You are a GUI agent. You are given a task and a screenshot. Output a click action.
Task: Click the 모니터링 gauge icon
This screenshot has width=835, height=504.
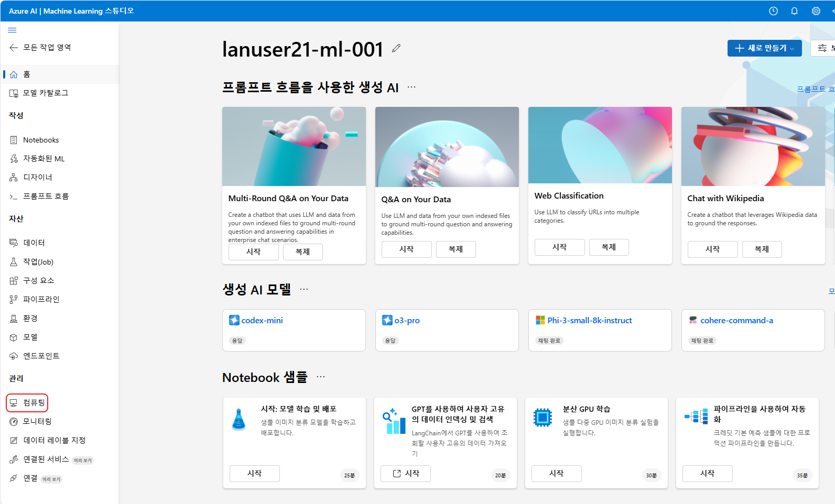tap(14, 422)
